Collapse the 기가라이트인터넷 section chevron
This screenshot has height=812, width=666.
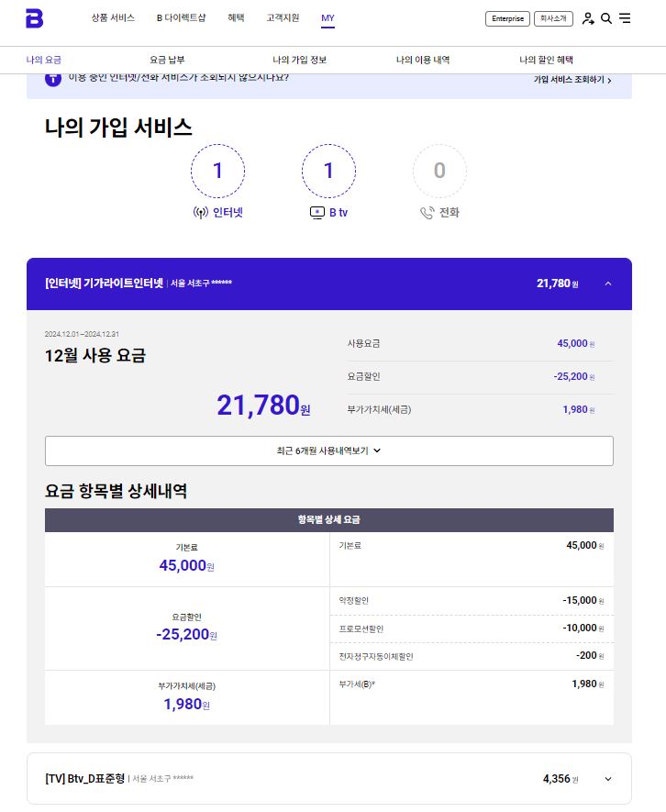coord(608,284)
